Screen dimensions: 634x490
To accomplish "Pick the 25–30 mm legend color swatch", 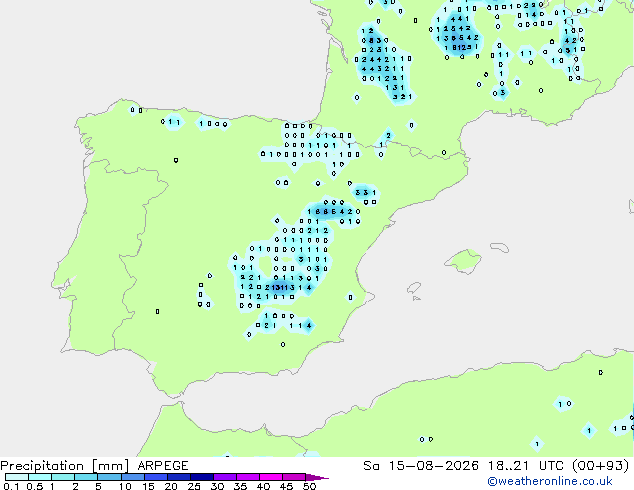I will pyautogui.click(x=201, y=477).
